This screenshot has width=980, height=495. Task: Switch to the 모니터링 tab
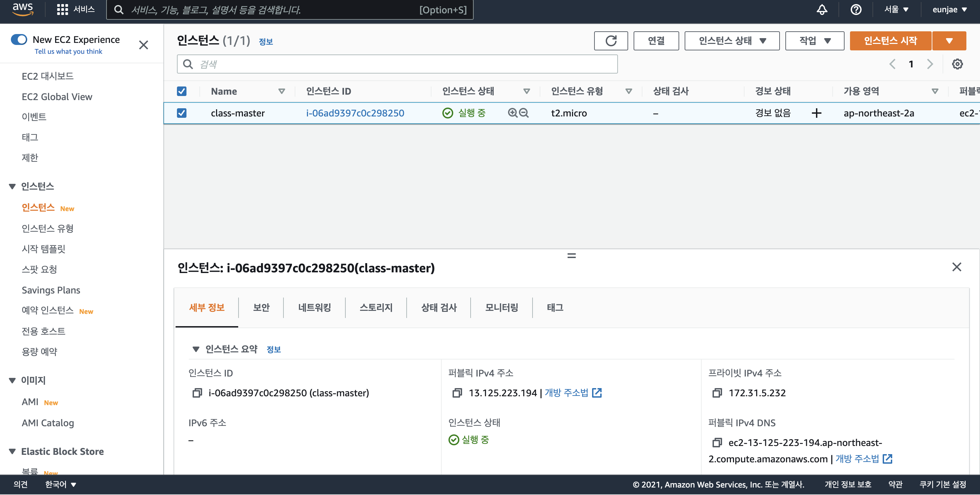coord(502,307)
